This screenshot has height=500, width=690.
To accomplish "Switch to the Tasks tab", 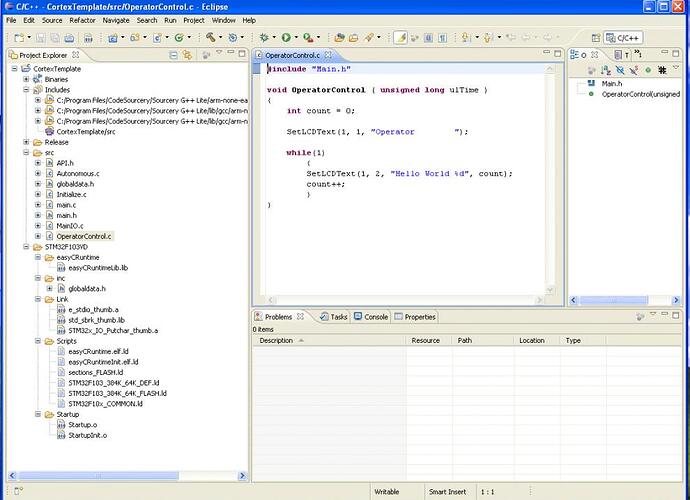I will coord(334,316).
